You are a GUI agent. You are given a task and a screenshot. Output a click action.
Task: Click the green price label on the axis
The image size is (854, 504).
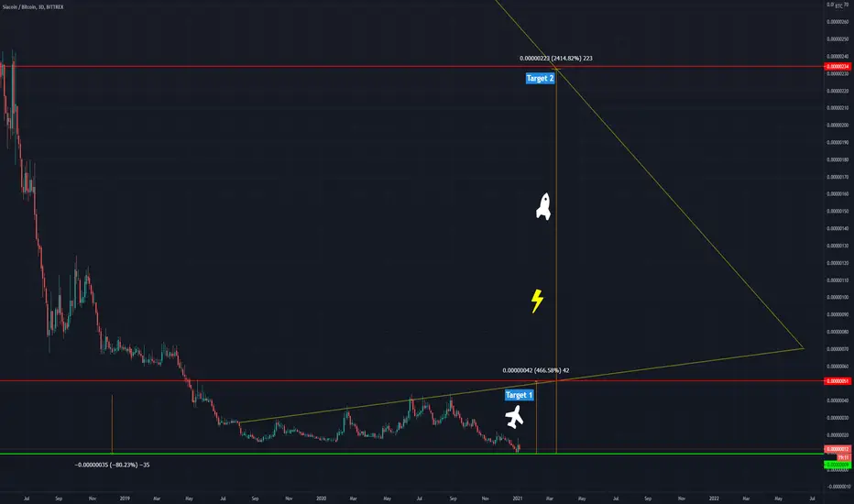point(838,465)
